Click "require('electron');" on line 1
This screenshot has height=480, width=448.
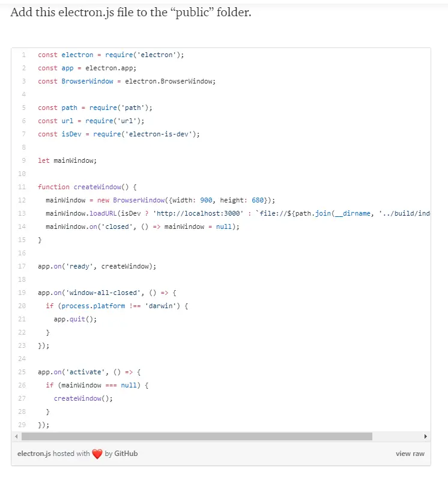[145, 55]
